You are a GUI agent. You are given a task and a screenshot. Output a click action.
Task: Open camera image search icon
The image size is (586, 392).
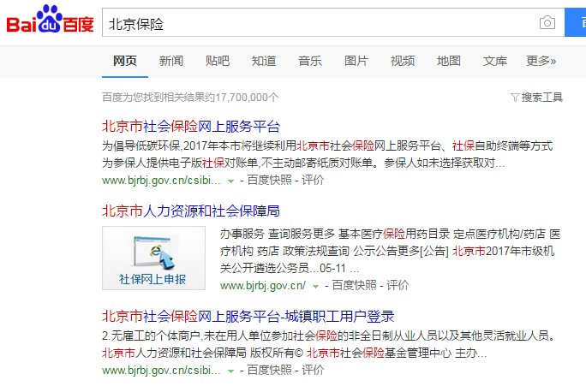(547, 23)
